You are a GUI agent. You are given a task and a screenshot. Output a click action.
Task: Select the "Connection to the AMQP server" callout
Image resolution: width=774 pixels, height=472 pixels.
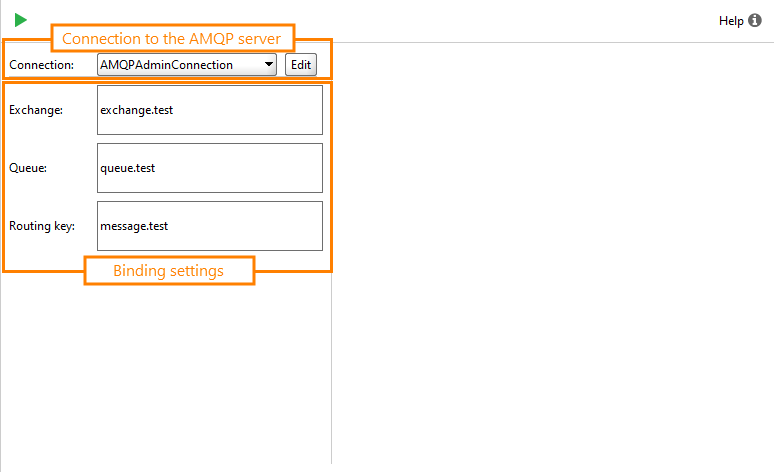[x=172, y=38]
